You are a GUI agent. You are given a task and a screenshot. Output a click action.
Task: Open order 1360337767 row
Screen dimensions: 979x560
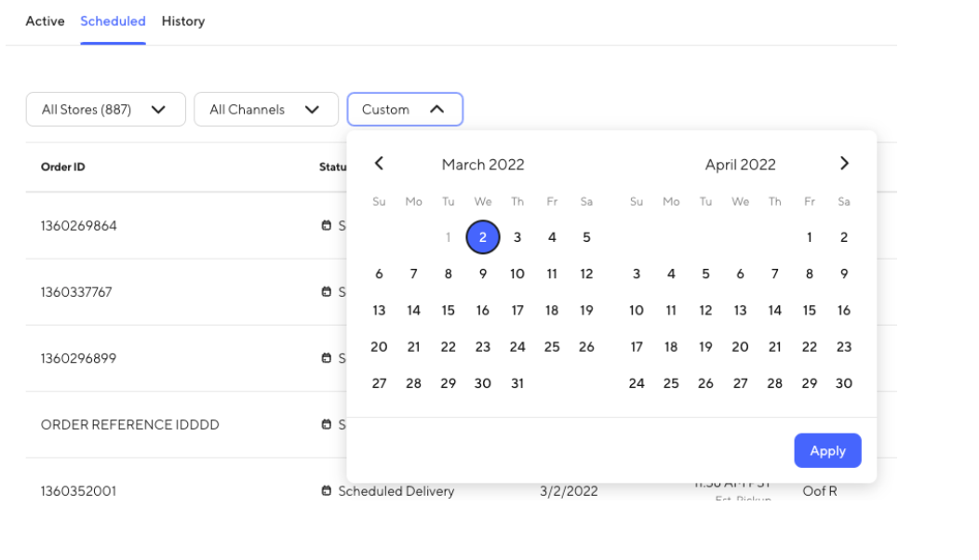(x=76, y=292)
